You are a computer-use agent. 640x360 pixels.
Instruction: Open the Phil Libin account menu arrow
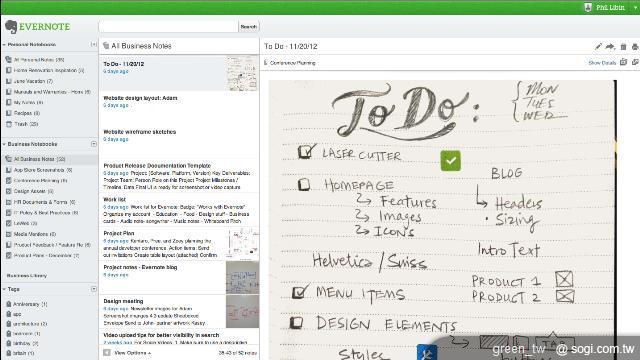[x=636, y=7]
